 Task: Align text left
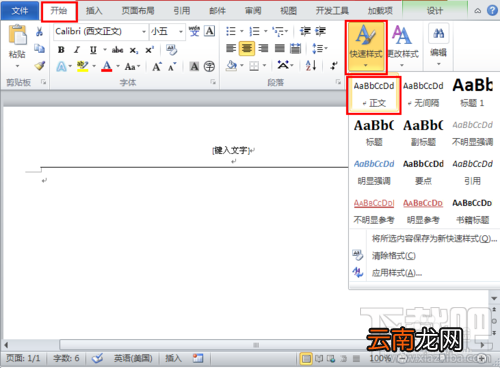231,49
